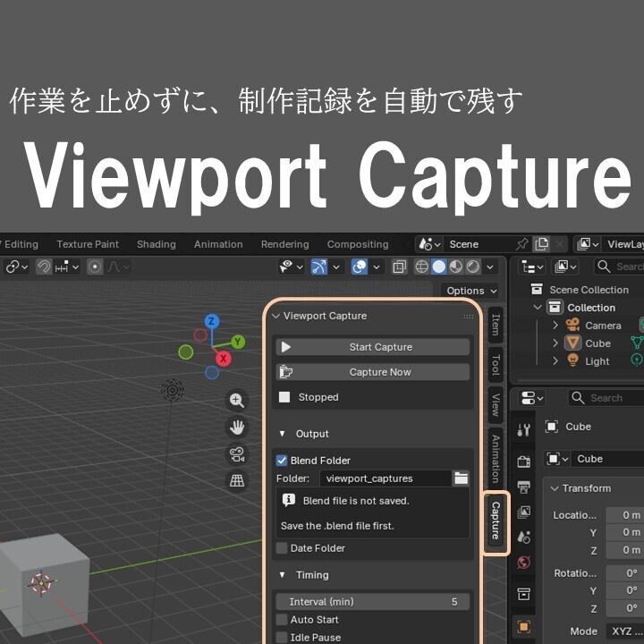Open Object properties orange square icon

point(523,627)
